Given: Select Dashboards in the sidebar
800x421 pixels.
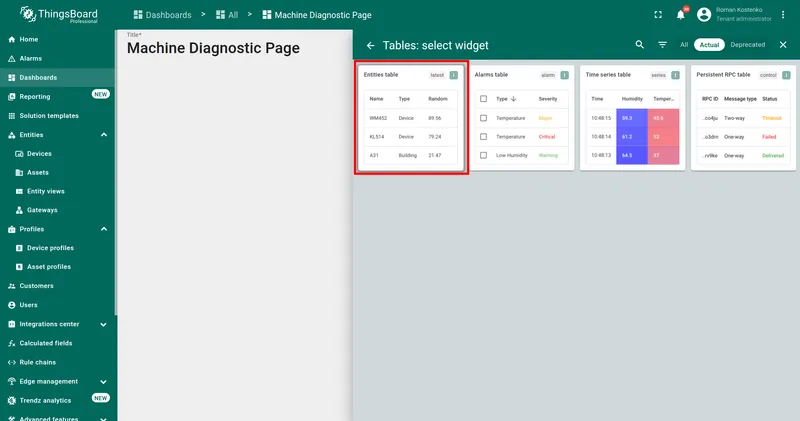Looking at the screenshot, I should coord(57,78).
